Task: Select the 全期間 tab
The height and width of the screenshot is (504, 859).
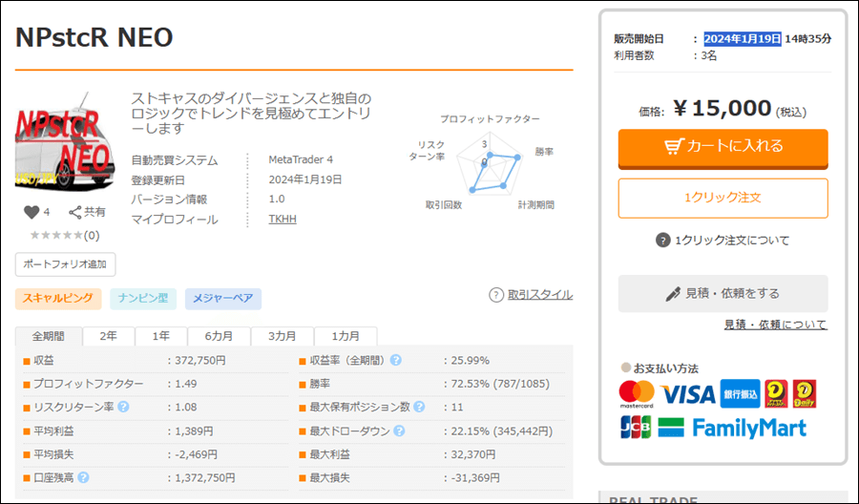Action: [x=49, y=337]
